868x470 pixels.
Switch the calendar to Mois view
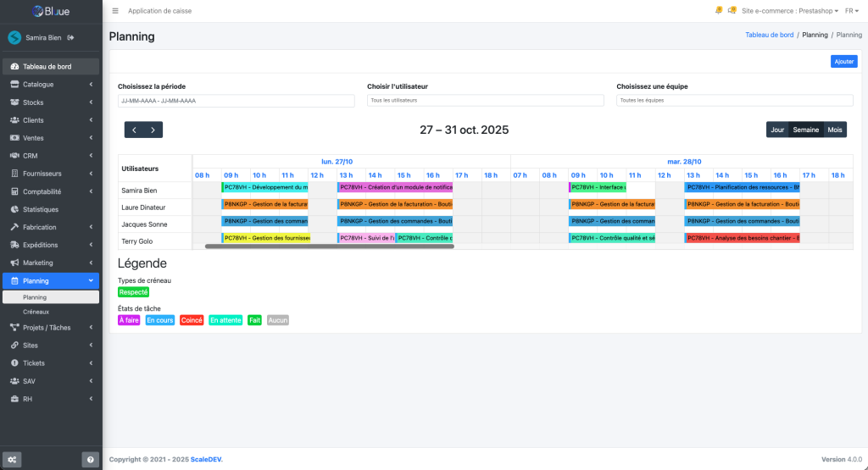pos(835,130)
